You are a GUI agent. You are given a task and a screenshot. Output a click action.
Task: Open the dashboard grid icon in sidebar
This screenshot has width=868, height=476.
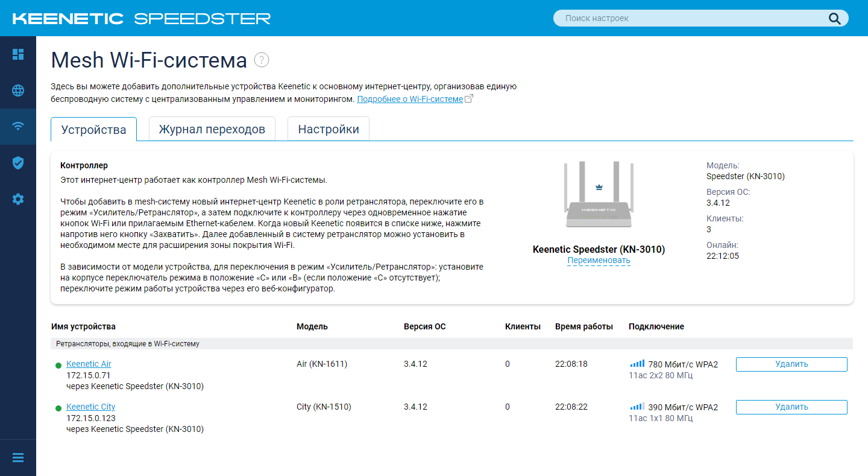[x=18, y=54]
